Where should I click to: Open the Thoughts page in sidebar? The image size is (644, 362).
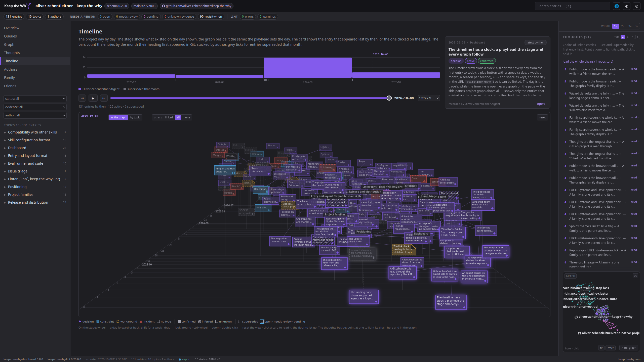click(x=35, y=53)
